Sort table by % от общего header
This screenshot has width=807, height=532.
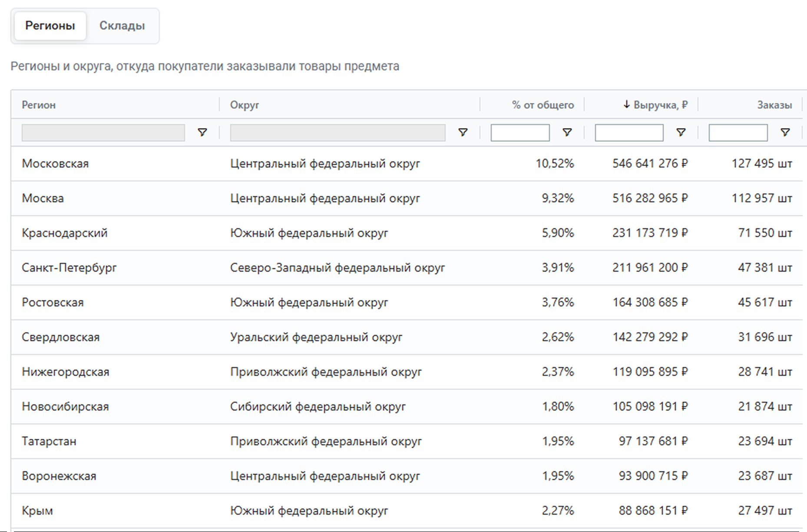[542, 105]
